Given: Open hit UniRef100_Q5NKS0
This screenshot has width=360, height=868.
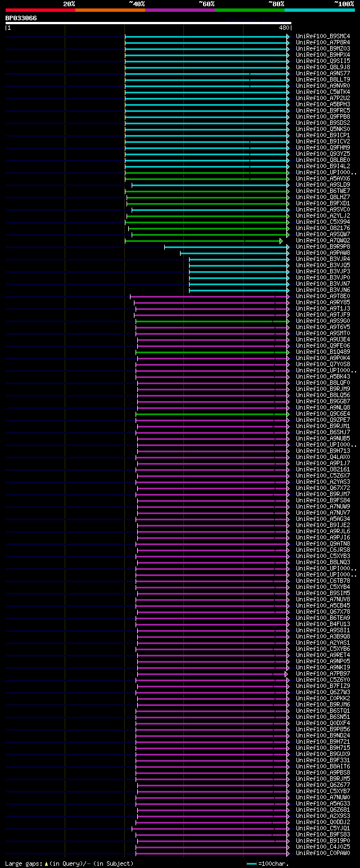Looking at the screenshot, I should 323,129.
